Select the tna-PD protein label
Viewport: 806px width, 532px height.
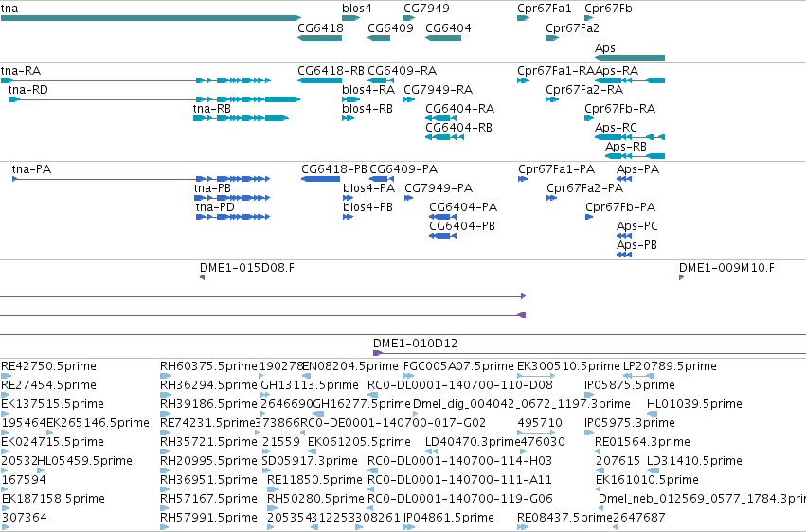pyautogui.click(x=215, y=207)
